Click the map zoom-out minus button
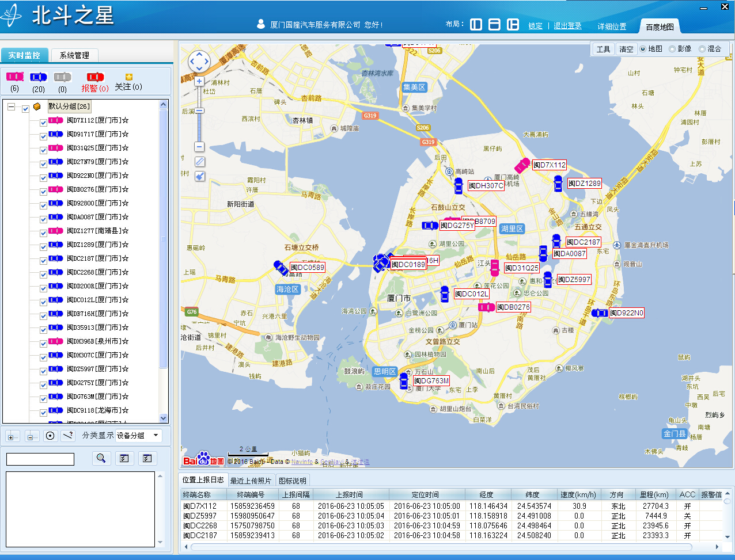735x560 pixels. (x=199, y=147)
